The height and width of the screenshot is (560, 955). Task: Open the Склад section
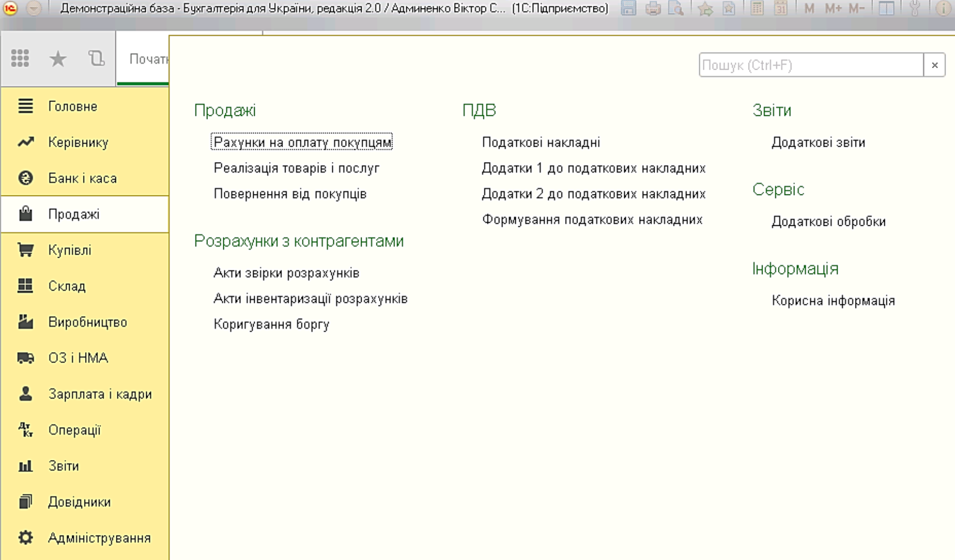85,286
